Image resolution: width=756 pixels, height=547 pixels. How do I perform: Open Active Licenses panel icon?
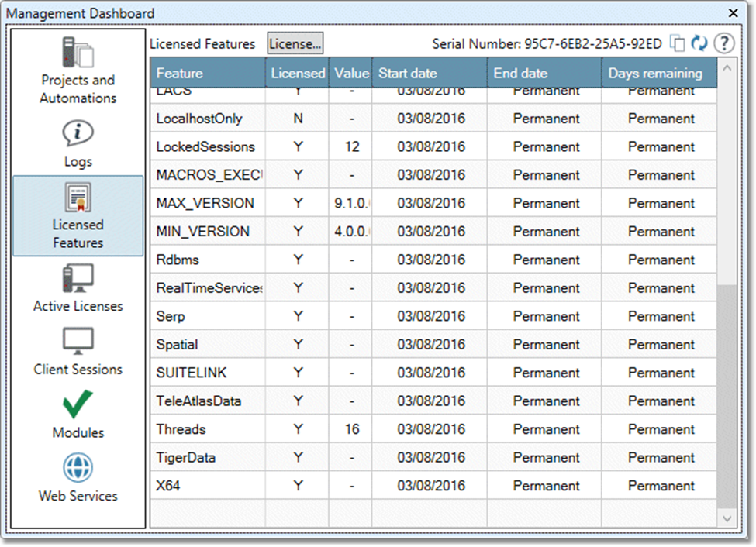pos(78,279)
